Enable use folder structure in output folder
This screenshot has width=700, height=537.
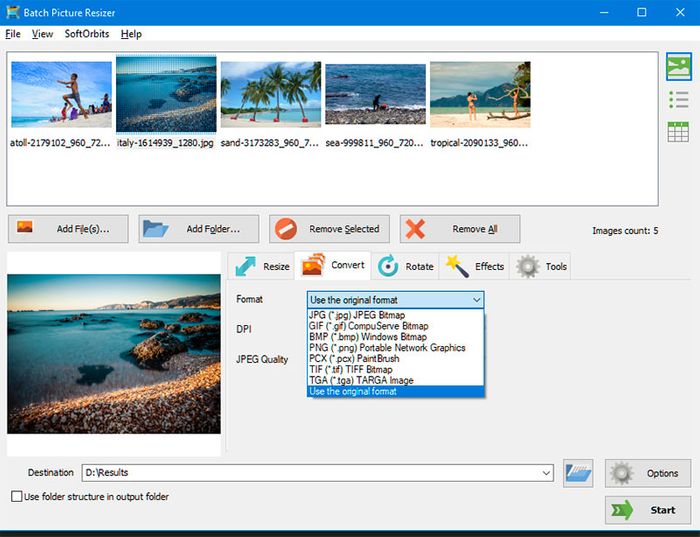[16, 497]
